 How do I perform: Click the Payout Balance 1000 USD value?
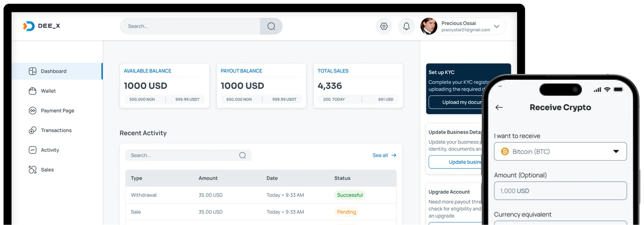pos(242,86)
